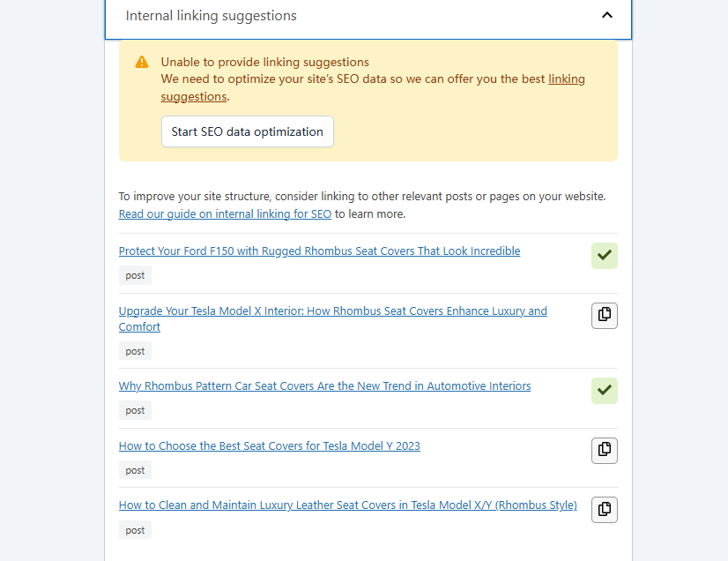Viewport: 728px width, 561px height.
Task: Click green checkmark beside Ford F150 post
Action: 604,255
